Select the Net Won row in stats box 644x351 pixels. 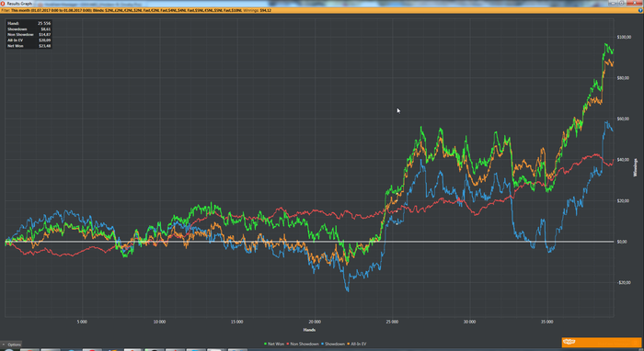[x=29, y=46]
